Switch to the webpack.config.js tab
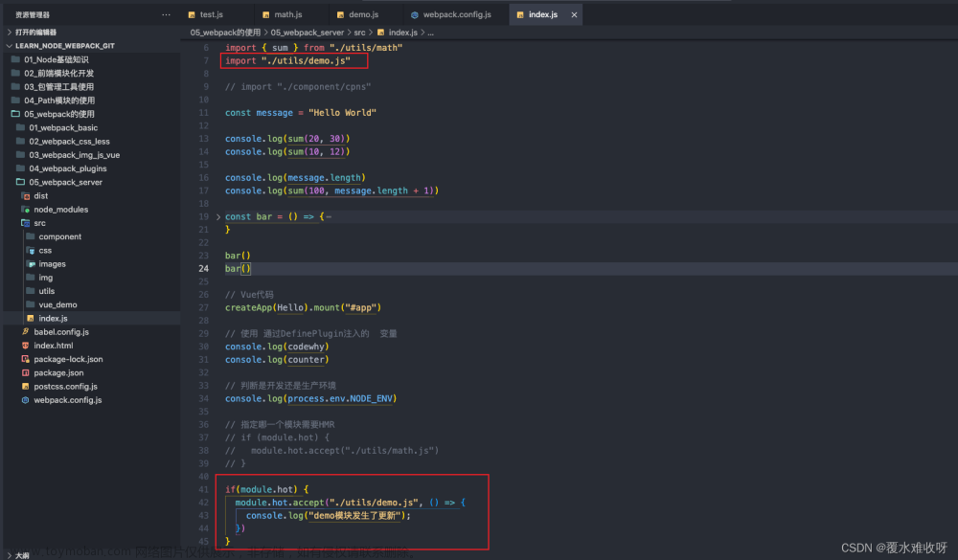Viewport: 958px width, 560px height. (457, 14)
